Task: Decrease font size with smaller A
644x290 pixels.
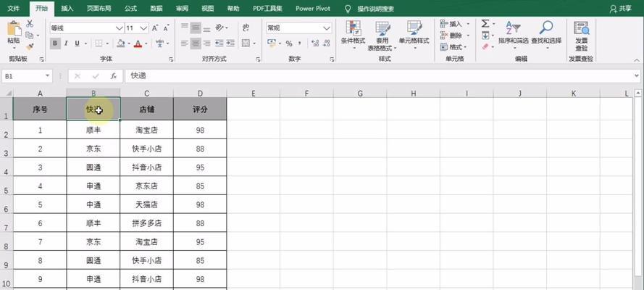Action: (x=166, y=28)
